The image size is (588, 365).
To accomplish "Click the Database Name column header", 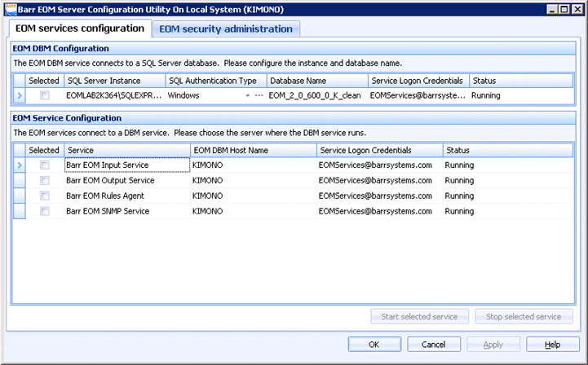I will (x=317, y=81).
